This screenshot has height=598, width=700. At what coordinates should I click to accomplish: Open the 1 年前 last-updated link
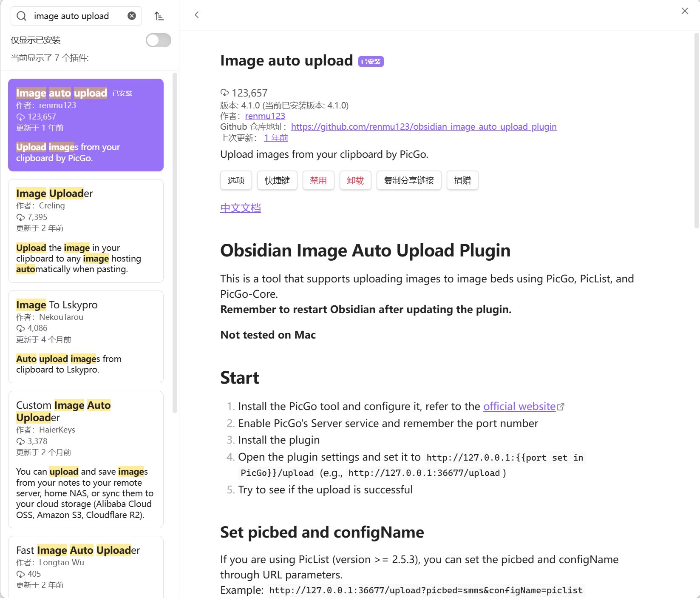[276, 138]
